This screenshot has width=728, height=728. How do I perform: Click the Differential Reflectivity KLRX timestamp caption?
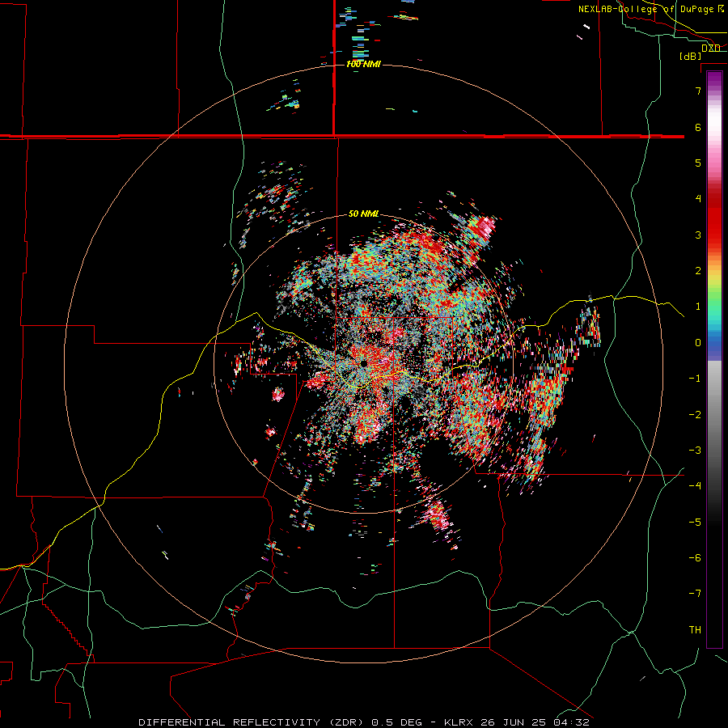point(364,722)
